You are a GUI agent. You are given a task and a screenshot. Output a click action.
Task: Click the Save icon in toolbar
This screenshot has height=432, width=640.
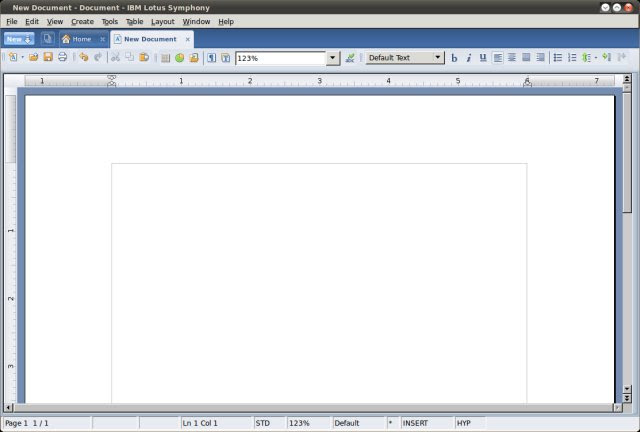pyautogui.click(x=48, y=57)
